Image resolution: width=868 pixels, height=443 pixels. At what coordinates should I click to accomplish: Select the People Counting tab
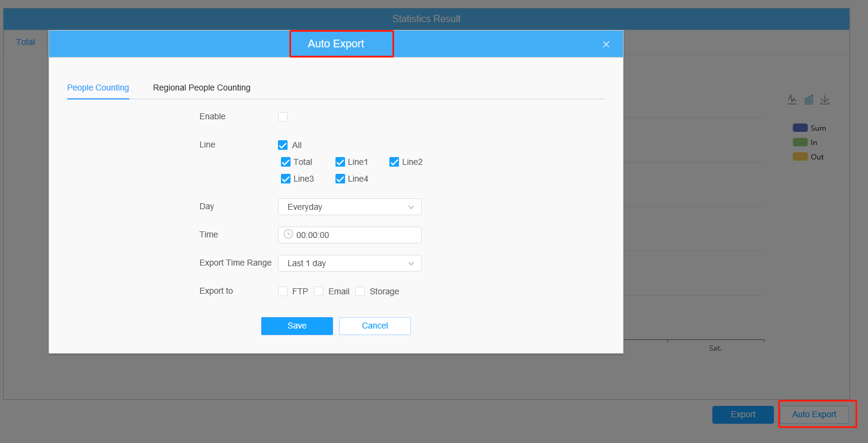(x=98, y=88)
